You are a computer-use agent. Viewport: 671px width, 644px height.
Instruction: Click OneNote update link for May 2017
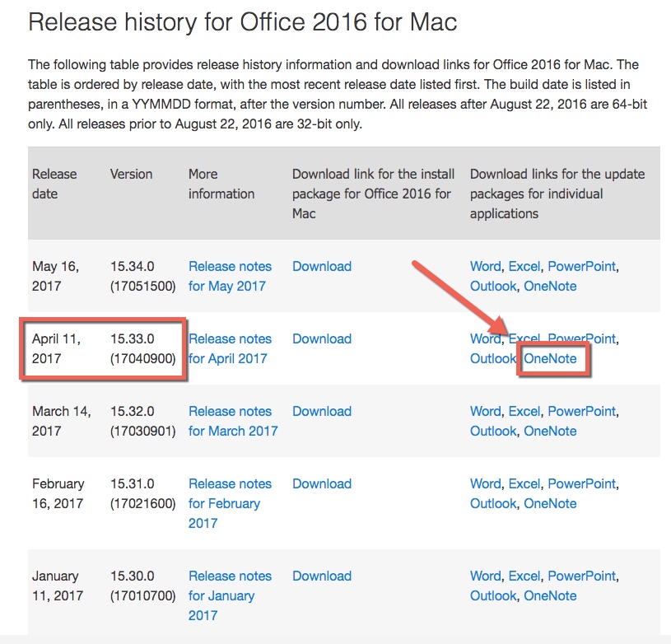click(x=550, y=286)
